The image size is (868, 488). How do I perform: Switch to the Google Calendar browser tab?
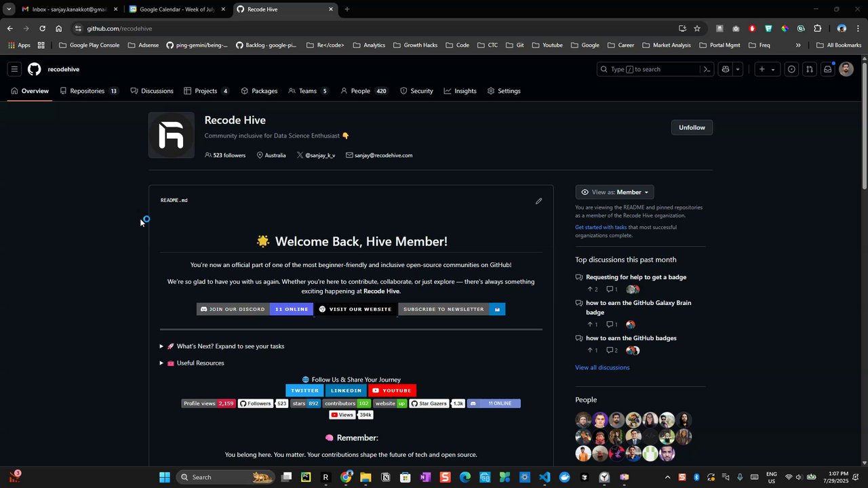point(176,9)
